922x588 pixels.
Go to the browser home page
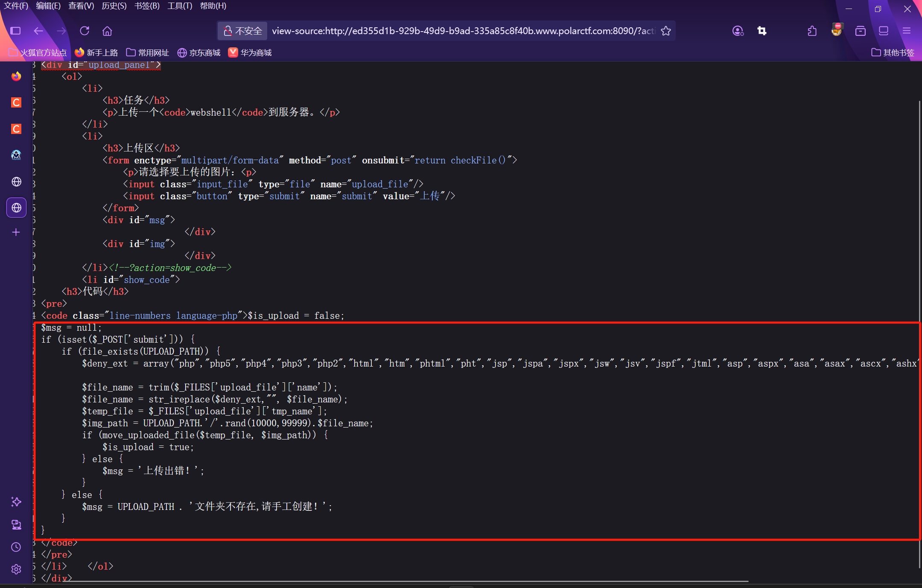click(x=107, y=31)
